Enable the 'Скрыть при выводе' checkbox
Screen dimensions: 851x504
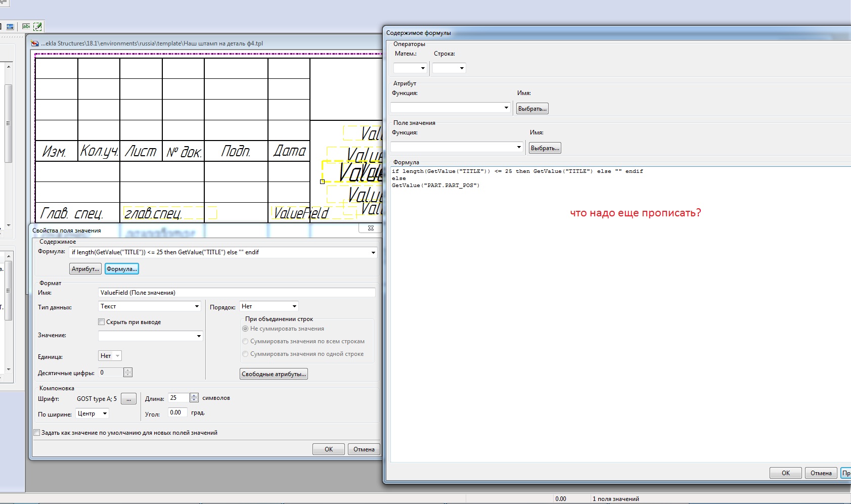102,322
